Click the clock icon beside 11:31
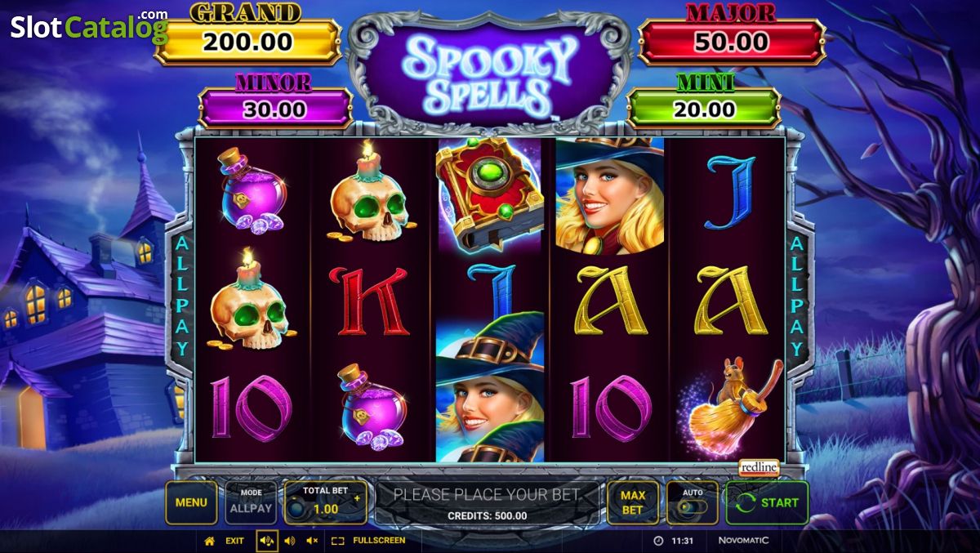This screenshot has width=980, height=553. 658,541
